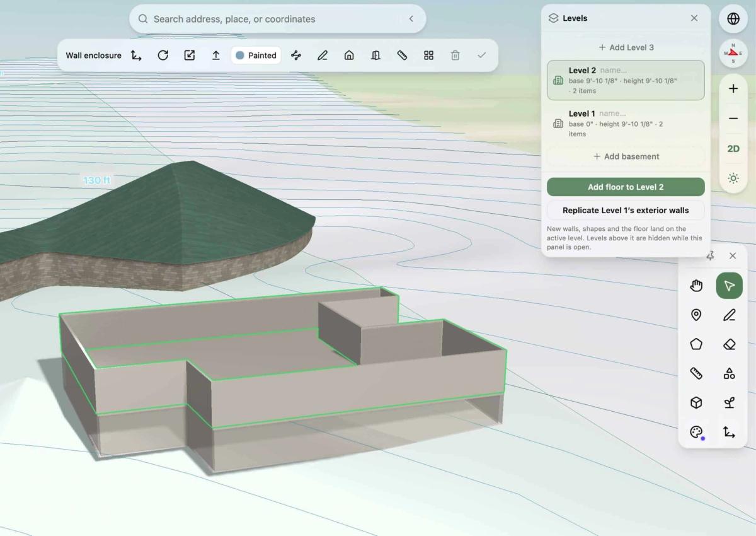Click the door icon in the toolbar
Viewport: 756px width, 536px height.
tap(375, 55)
